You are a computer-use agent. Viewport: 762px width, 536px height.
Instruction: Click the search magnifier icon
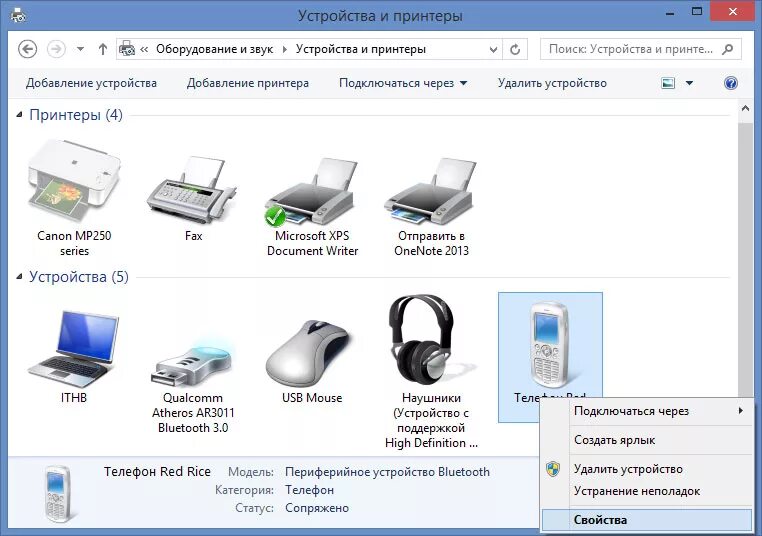727,49
